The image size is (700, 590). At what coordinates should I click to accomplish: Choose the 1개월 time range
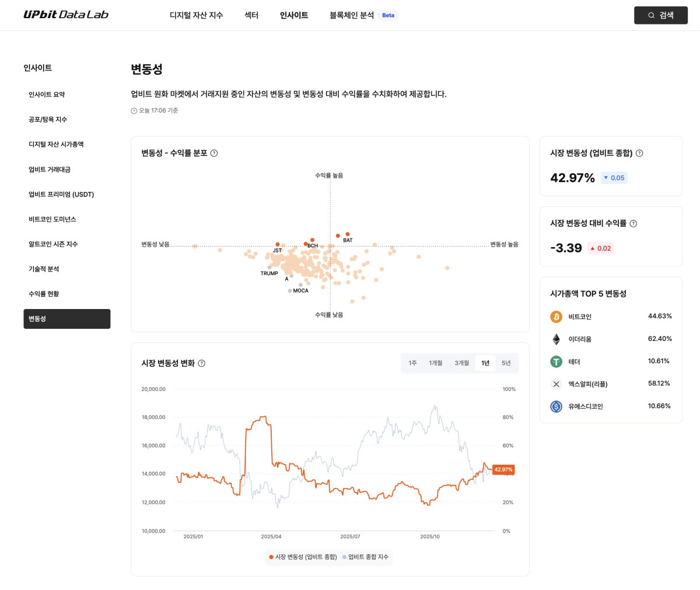[435, 363]
